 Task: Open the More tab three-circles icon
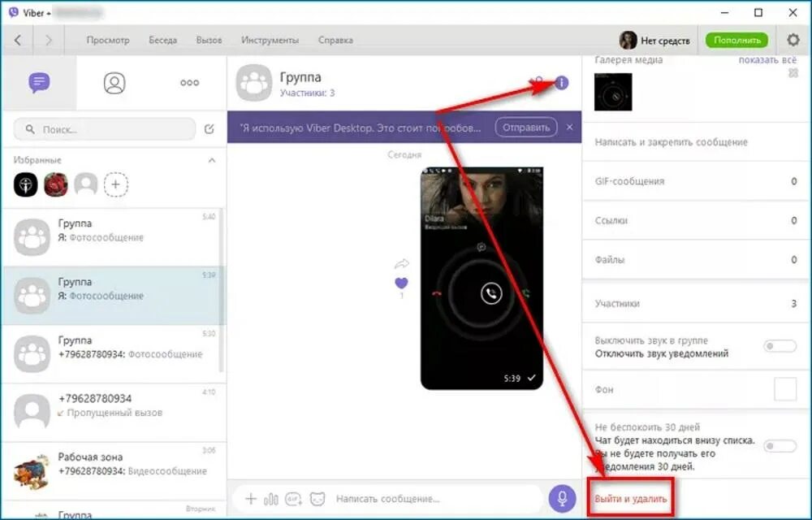[189, 83]
